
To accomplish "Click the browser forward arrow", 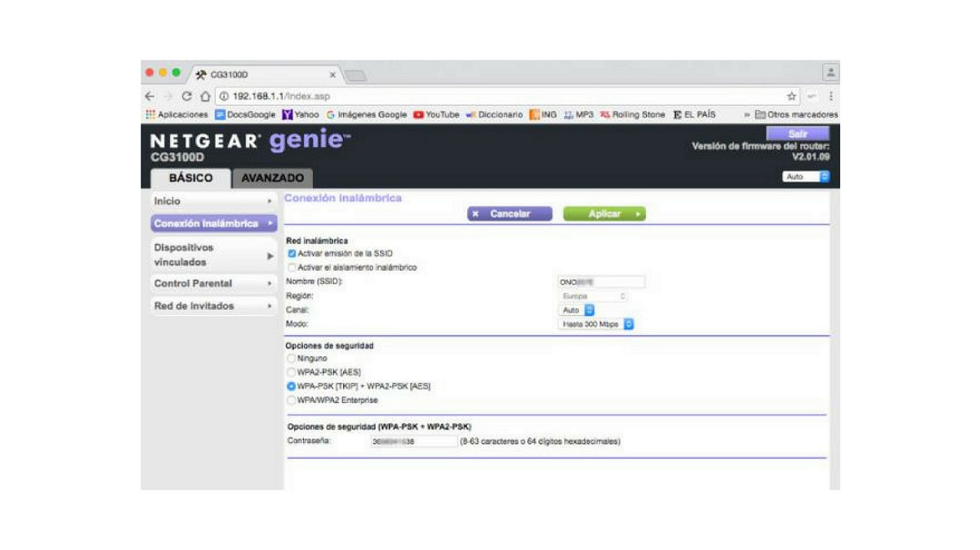I will click(168, 97).
